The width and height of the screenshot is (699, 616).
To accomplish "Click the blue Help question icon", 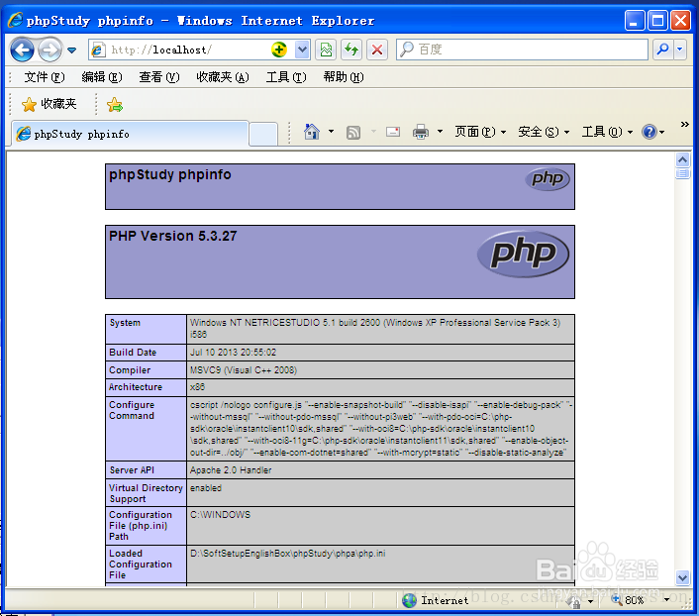I will [x=649, y=132].
